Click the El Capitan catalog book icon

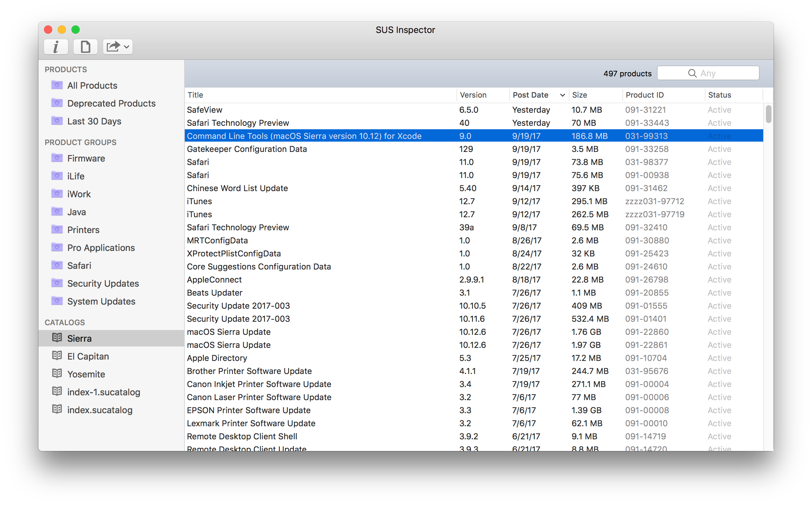(x=57, y=355)
